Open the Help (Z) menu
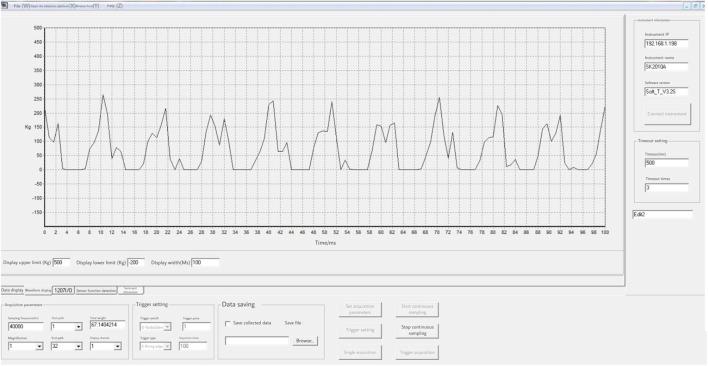 pos(115,6)
